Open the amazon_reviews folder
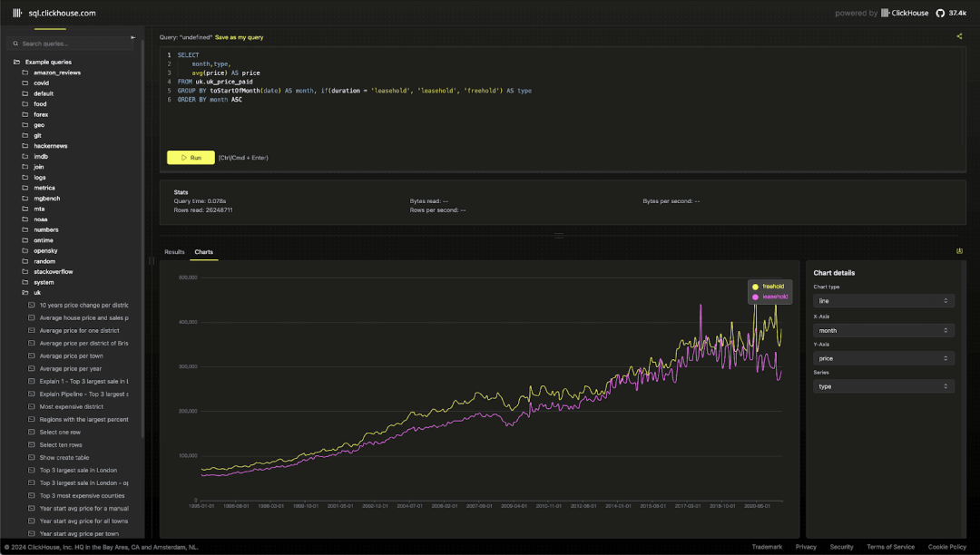980x555 pixels. (x=57, y=73)
